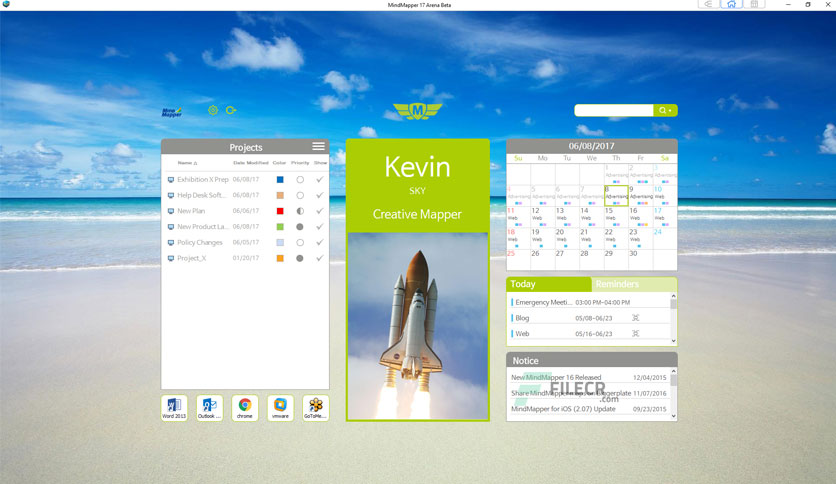The width and height of the screenshot is (836, 484).
Task: Click the search magnifier button
Action: 662,110
